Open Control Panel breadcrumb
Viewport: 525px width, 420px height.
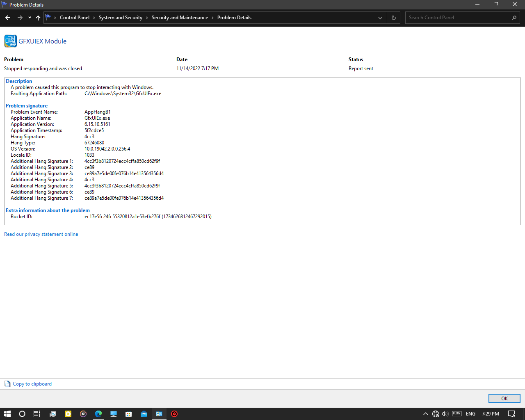coord(75,18)
